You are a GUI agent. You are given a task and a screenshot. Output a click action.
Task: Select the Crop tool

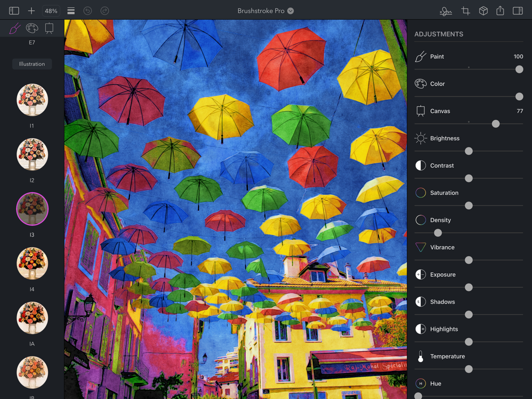tap(465, 10)
